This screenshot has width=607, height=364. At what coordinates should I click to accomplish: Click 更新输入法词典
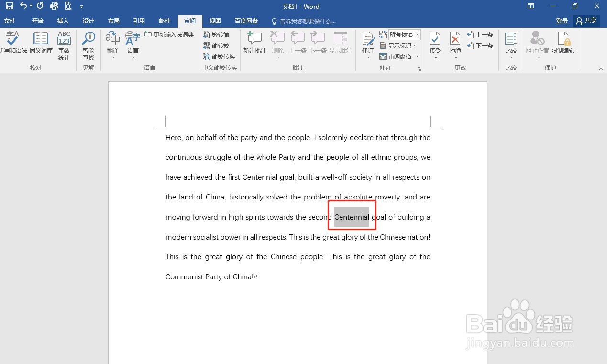coord(169,34)
